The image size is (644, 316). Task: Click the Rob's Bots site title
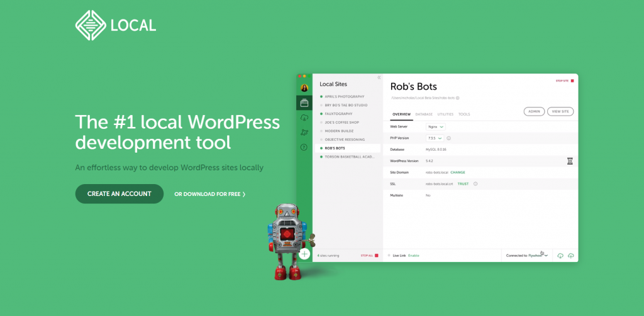pos(414,87)
